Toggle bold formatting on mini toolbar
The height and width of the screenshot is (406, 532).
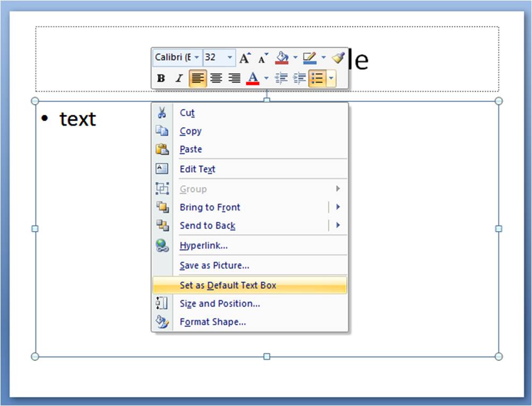162,78
